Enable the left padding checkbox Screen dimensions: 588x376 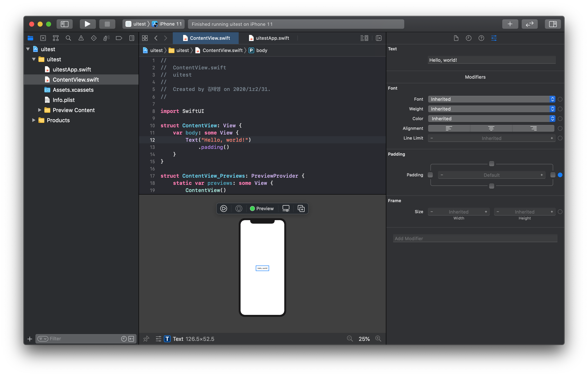430,175
